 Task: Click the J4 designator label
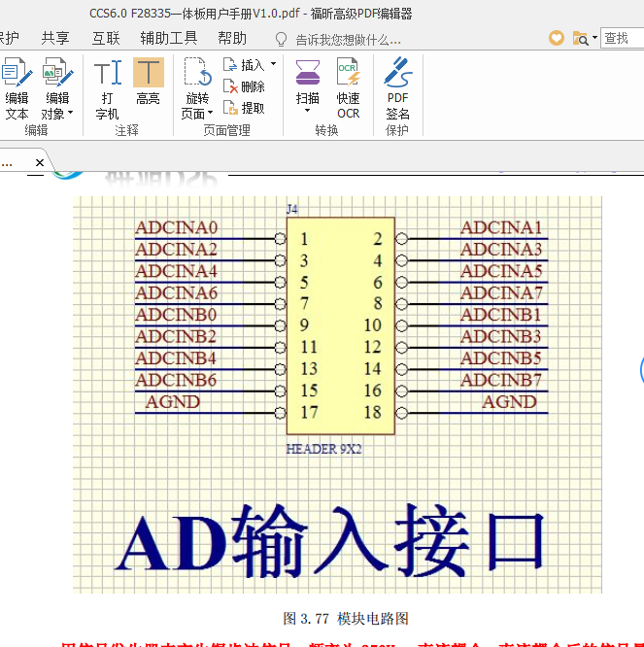pos(292,209)
